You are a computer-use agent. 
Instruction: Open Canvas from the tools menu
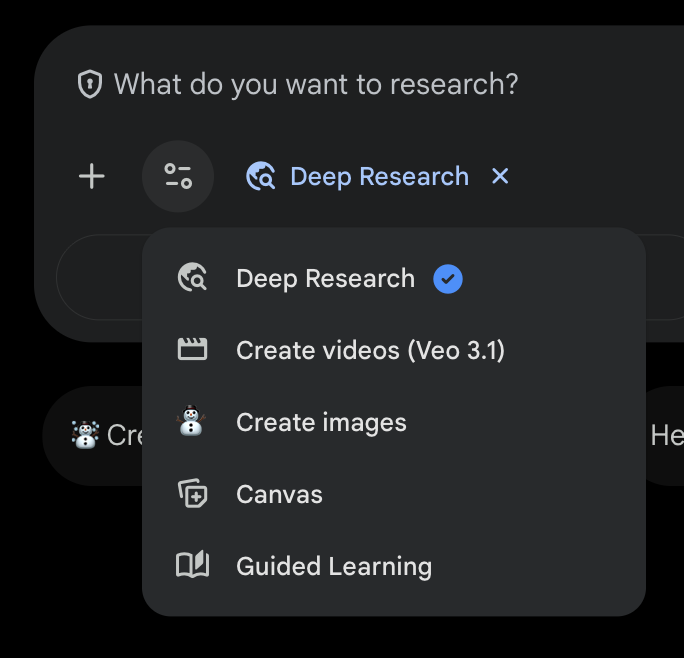[393, 494]
